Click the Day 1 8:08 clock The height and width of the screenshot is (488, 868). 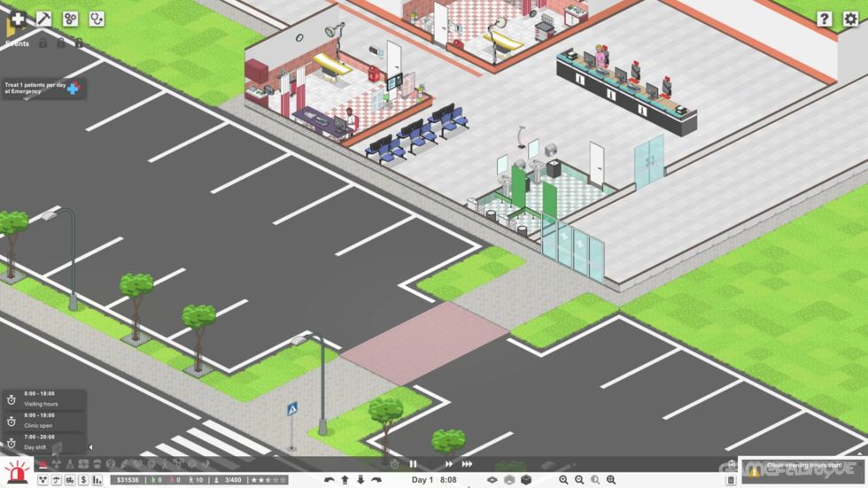pyautogui.click(x=434, y=480)
